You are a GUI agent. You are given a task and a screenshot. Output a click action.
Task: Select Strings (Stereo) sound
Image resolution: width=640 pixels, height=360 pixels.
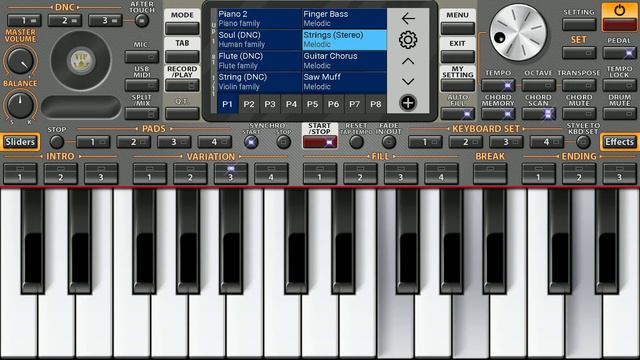(x=344, y=40)
